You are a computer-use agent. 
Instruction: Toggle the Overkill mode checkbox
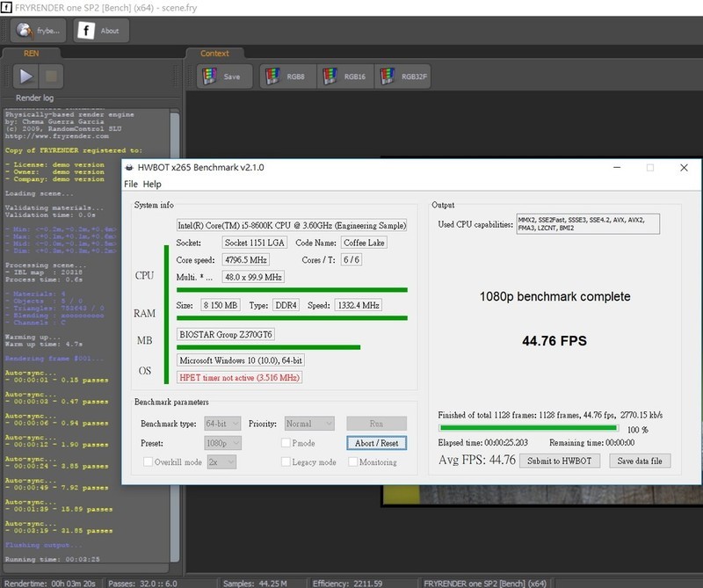coord(147,462)
